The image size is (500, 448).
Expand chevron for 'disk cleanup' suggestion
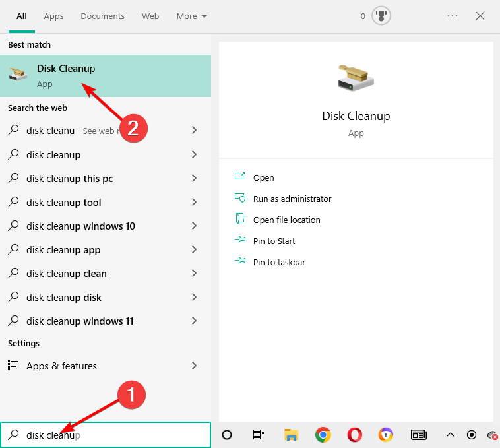pos(194,154)
